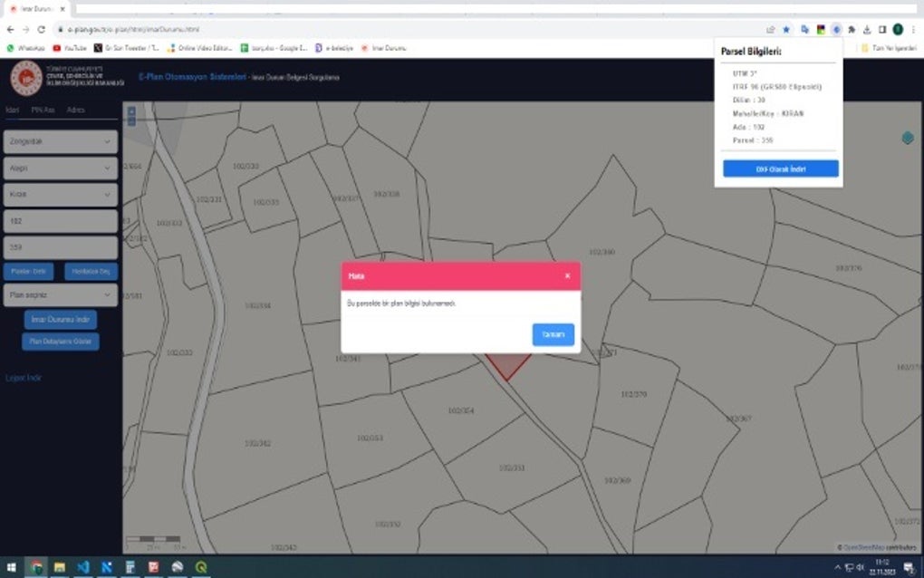Click the parcel number field showing 359
The height and width of the screenshot is (578, 924).
pyautogui.click(x=60, y=247)
